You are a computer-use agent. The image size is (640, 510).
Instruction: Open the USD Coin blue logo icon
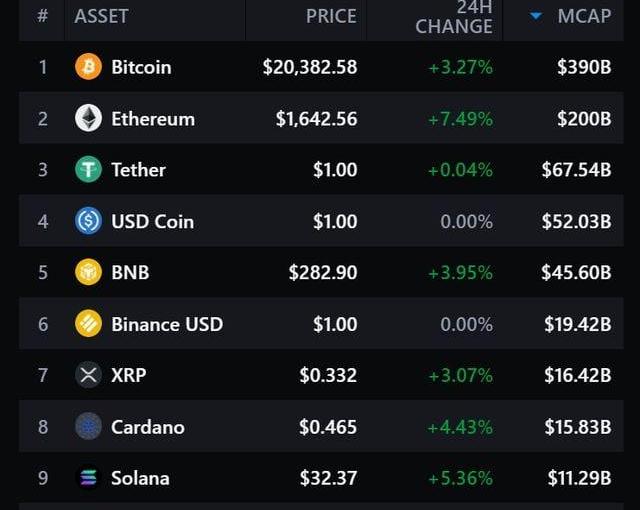[88, 221]
